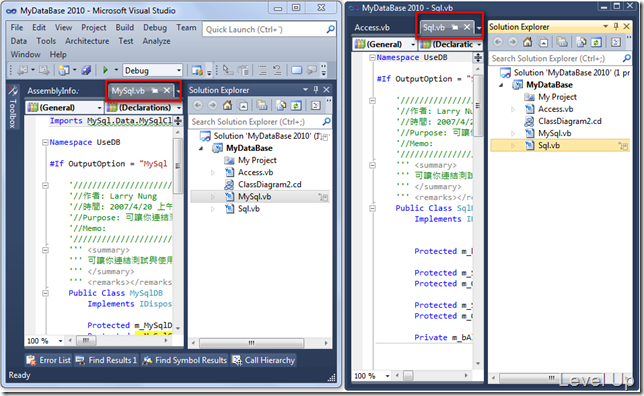Toggle auto-hide pin of left Solution Explorer
644x396 pixels.
point(316,90)
